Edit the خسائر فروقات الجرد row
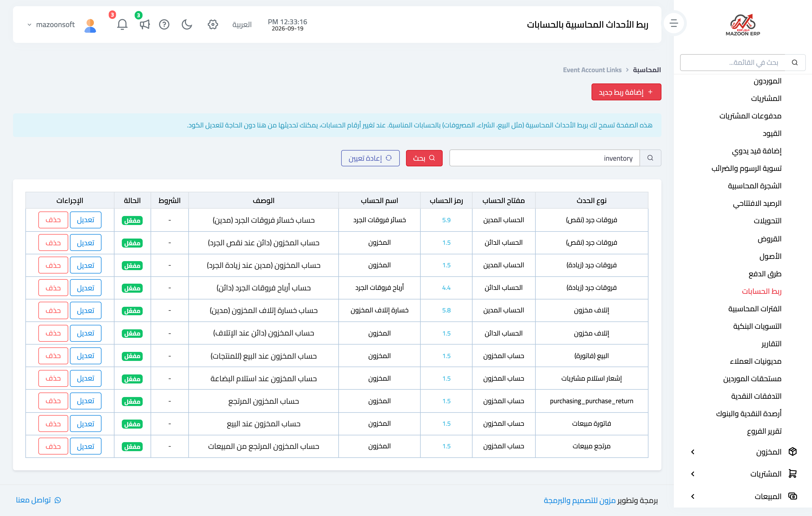 click(x=85, y=220)
